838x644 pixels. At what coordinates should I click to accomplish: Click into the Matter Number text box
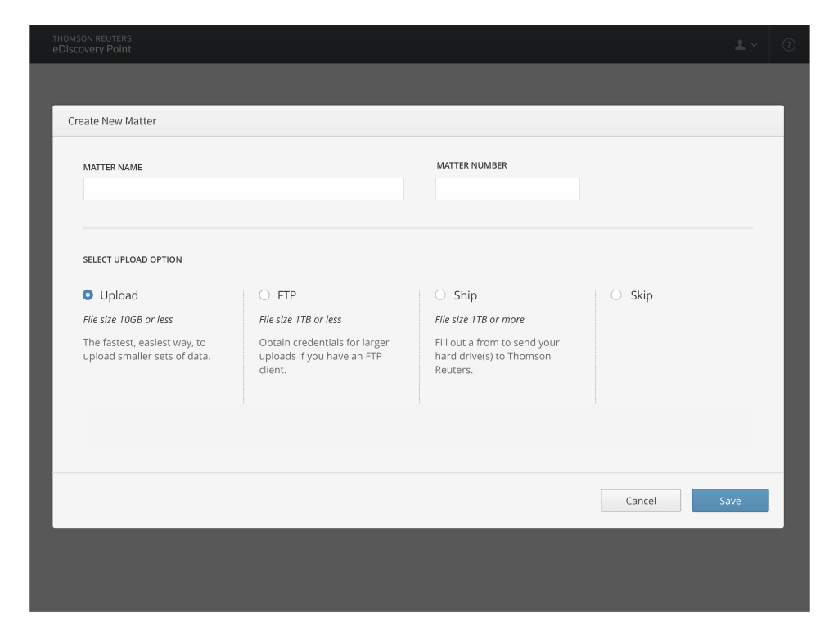point(507,189)
